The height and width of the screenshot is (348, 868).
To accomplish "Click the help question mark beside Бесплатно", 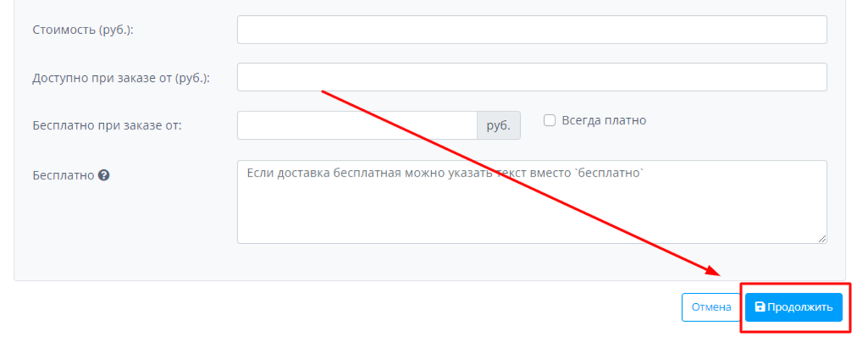I will pyautogui.click(x=103, y=175).
